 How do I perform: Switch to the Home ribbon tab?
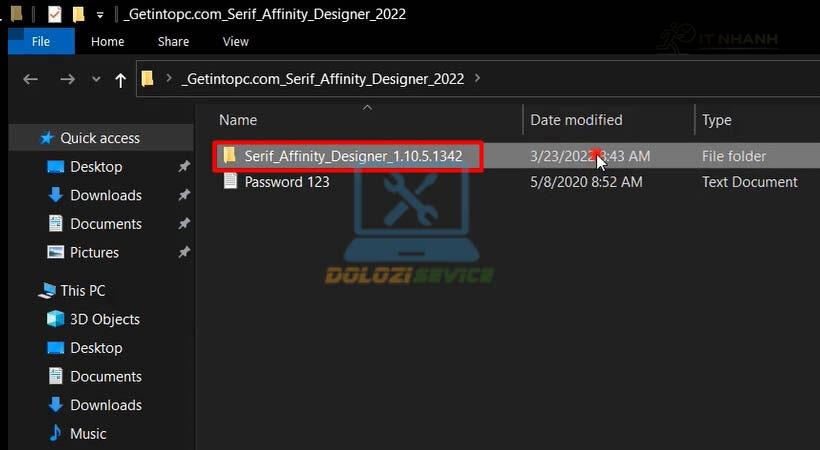[x=108, y=41]
